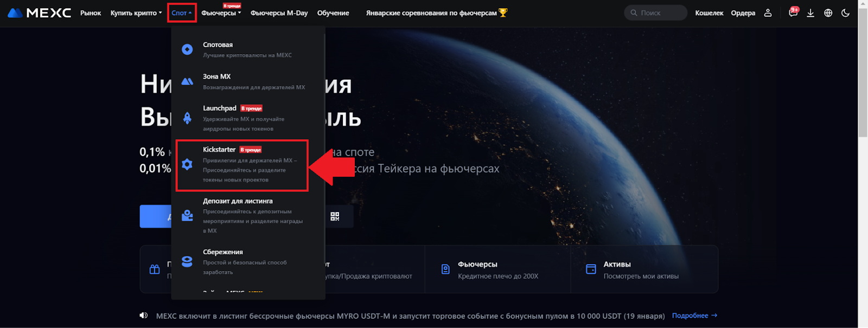
Task: Click the Активы wallet icon
Action: click(591, 269)
